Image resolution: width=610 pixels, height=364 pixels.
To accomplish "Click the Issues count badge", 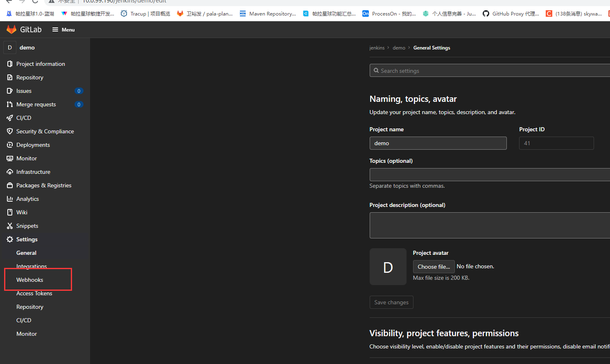I will (x=79, y=91).
